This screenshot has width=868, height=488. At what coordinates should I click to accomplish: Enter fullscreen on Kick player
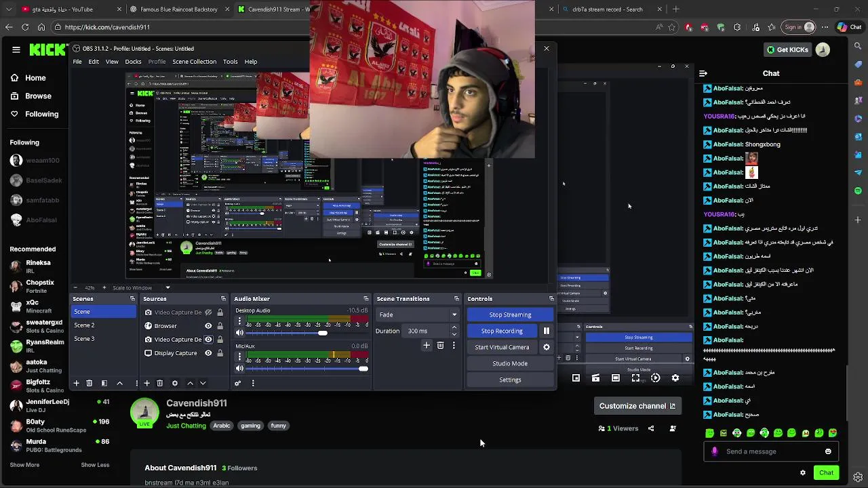(635, 378)
